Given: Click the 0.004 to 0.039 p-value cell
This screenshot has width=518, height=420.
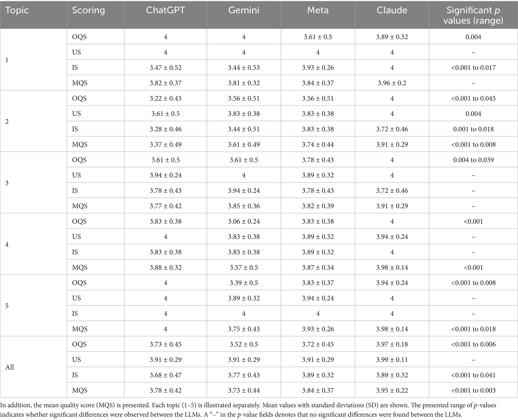Looking at the screenshot, I should point(473,160).
